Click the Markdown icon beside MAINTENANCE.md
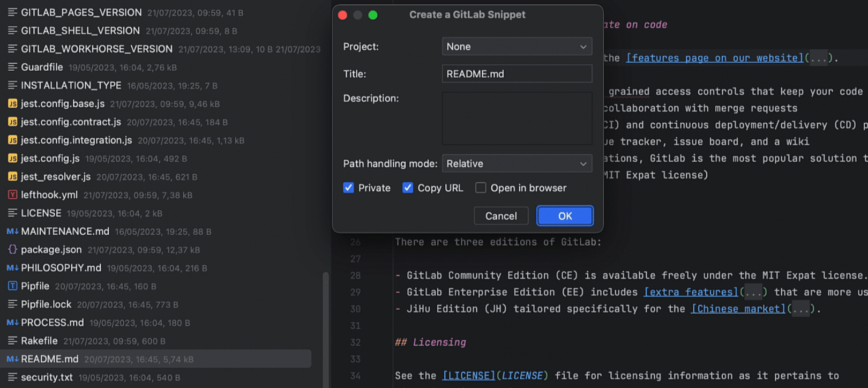Screen dimensions: 868x388 click(12, 232)
